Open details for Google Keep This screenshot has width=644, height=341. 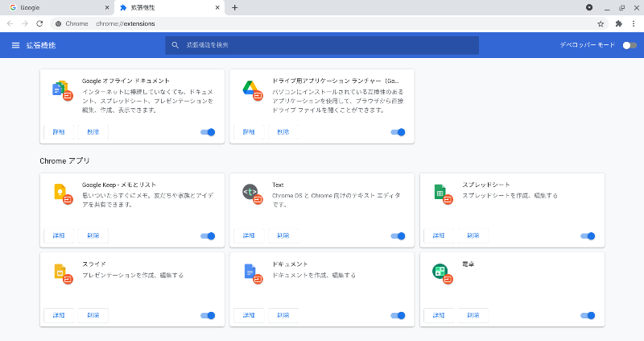point(59,235)
